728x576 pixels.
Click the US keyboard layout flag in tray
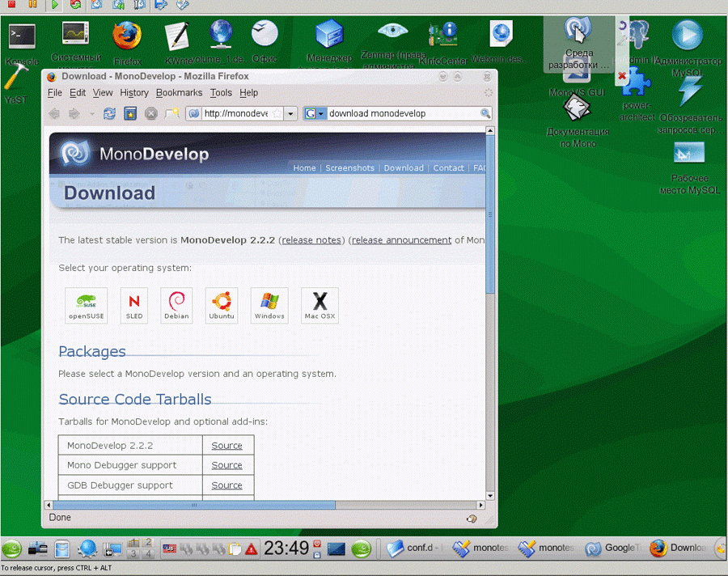169,548
